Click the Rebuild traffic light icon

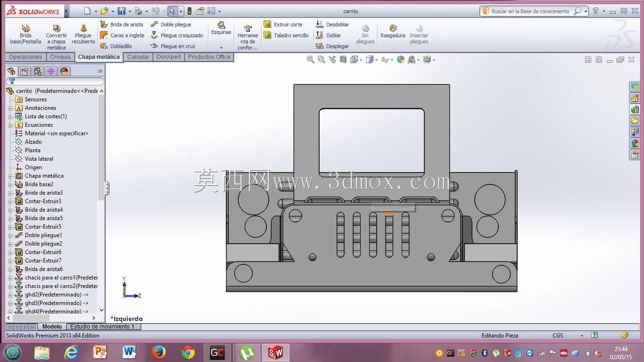pyautogui.click(x=190, y=11)
